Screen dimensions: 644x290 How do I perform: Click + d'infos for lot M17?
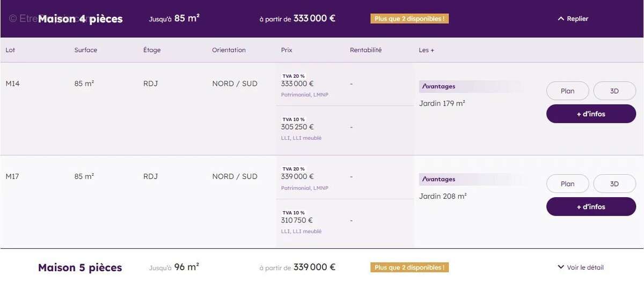591,206
